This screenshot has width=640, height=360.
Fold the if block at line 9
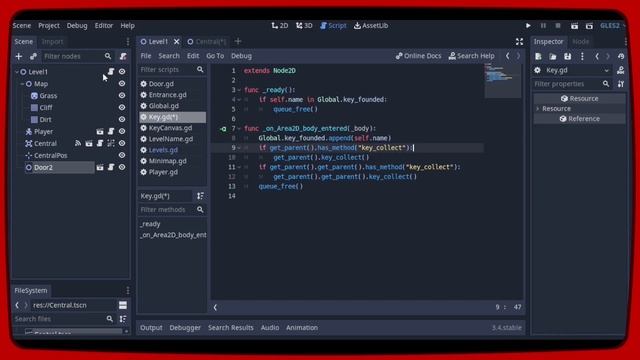click(x=239, y=148)
